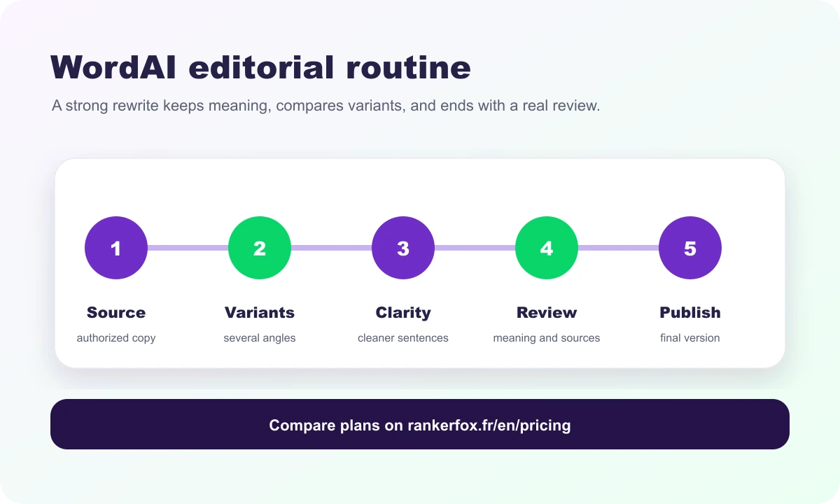Click the 'WordAI editorial routine' heading
This screenshot has width=840, height=504.
(260, 67)
